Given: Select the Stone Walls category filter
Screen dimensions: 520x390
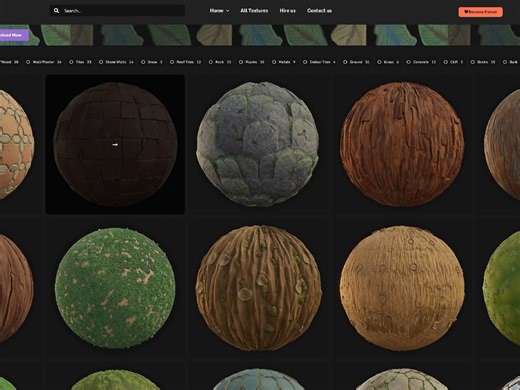Looking at the screenshot, I should pyautogui.click(x=116, y=62).
